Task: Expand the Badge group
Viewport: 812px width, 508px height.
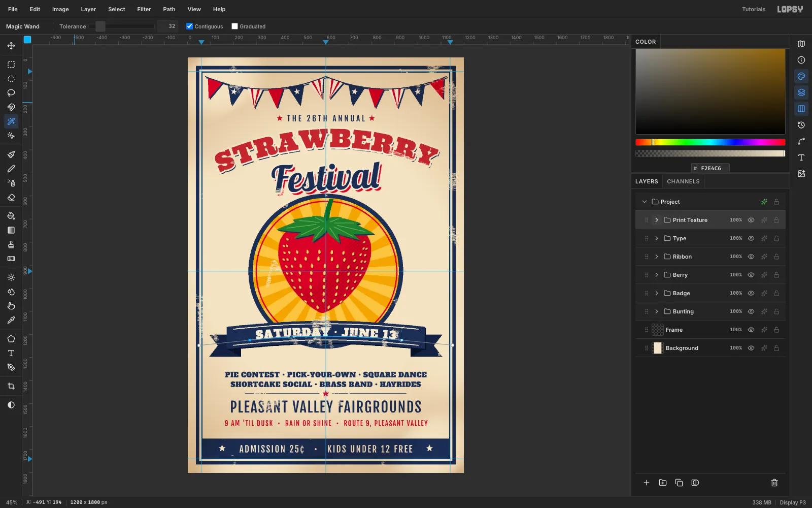Action: point(657,293)
